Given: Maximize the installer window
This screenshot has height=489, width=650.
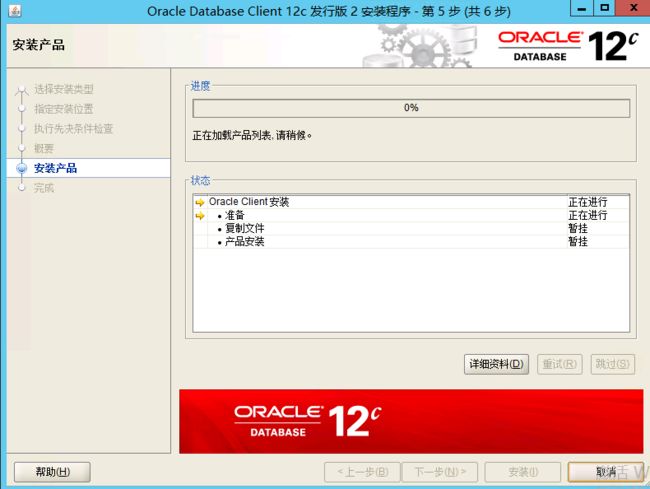Looking at the screenshot, I should click(604, 8).
